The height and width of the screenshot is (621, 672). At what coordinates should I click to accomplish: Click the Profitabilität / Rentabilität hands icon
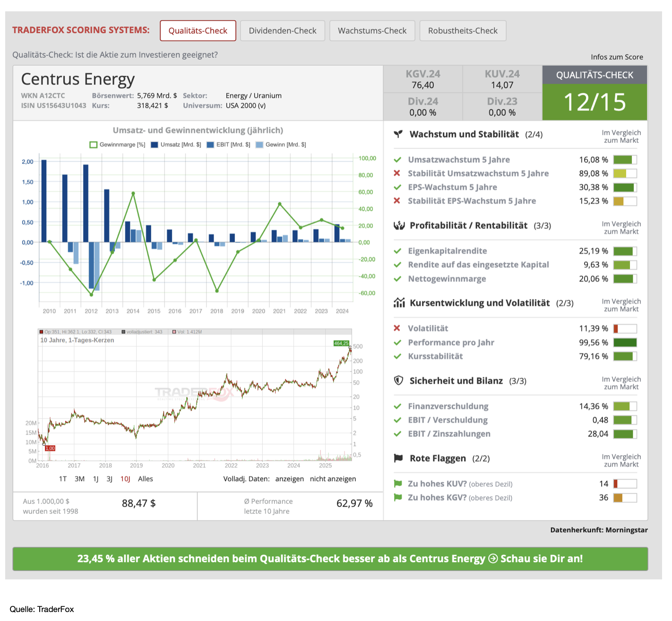tap(399, 225)
